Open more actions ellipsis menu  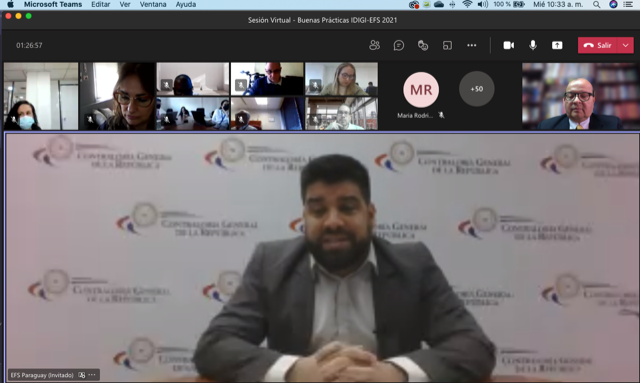[x=471, y=45]
